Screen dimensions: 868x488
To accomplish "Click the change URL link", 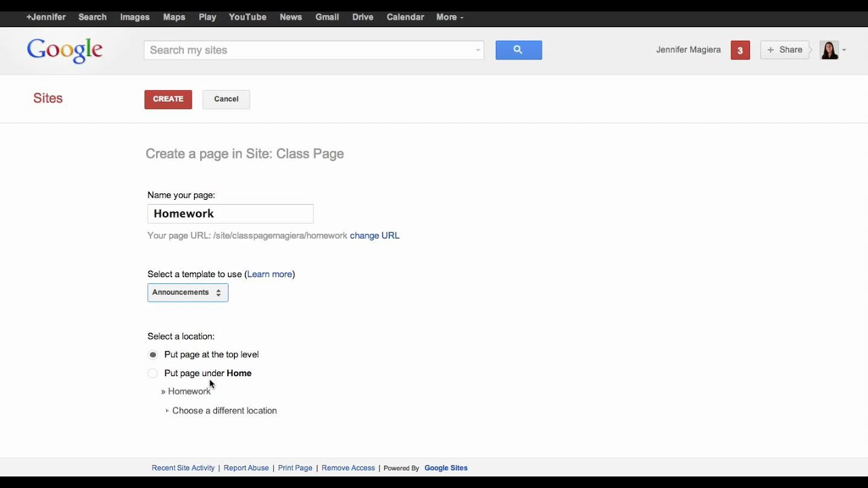I will (x=374, y=236).
